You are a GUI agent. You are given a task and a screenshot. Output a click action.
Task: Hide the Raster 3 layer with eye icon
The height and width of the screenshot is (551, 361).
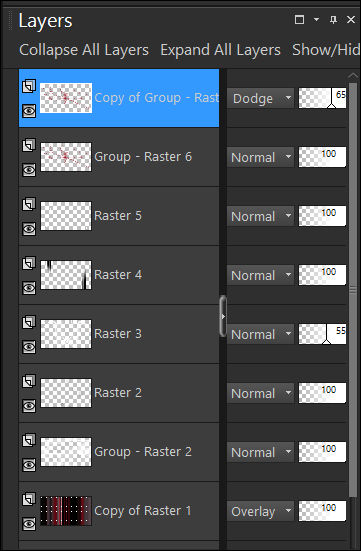click(29, 347)
